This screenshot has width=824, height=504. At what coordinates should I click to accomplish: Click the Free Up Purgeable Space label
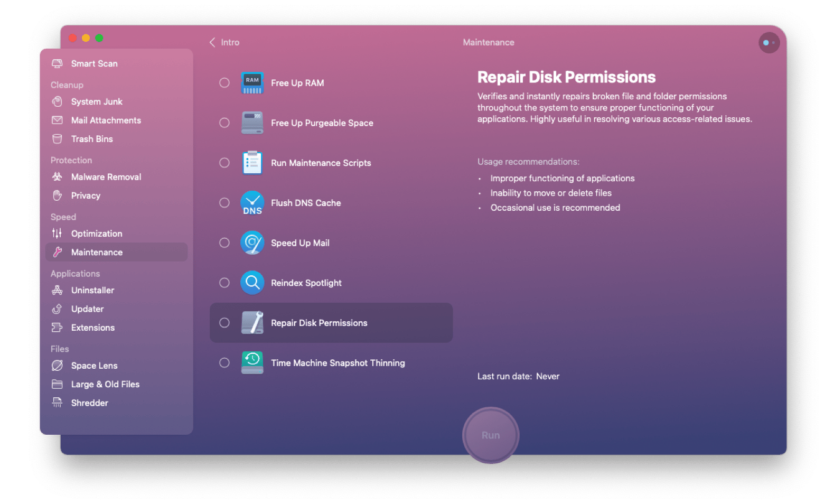(322, 123)
